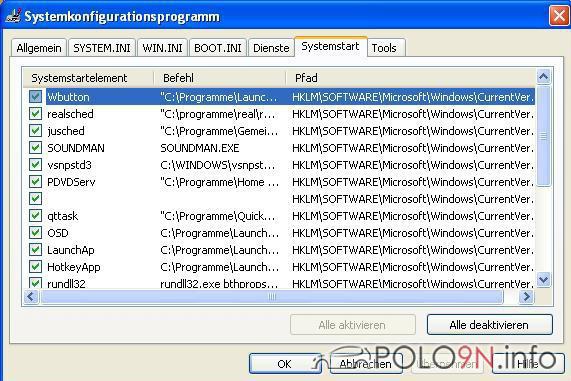Viewport: 571px width, 381px height.
Task: Click the right arrow of horizontal scrollbar
Action: pos(527,296)
